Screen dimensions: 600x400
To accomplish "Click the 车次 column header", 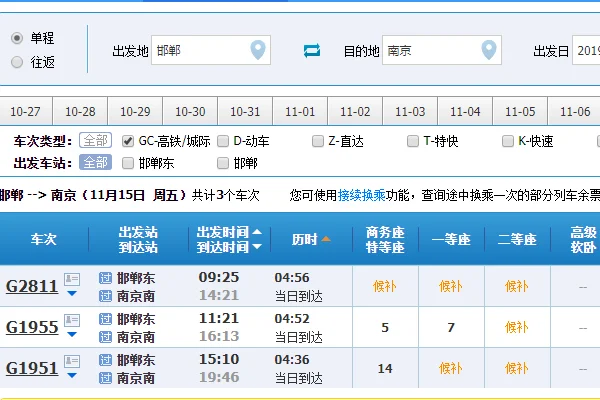I will pos(44,240).
